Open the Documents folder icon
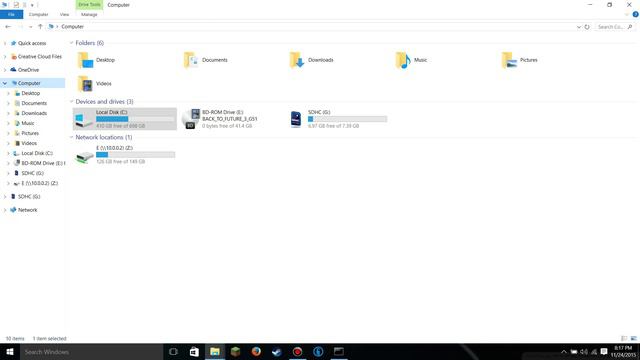Image resolution: width=640 pixels, height=360 pixels. [191, 60]
